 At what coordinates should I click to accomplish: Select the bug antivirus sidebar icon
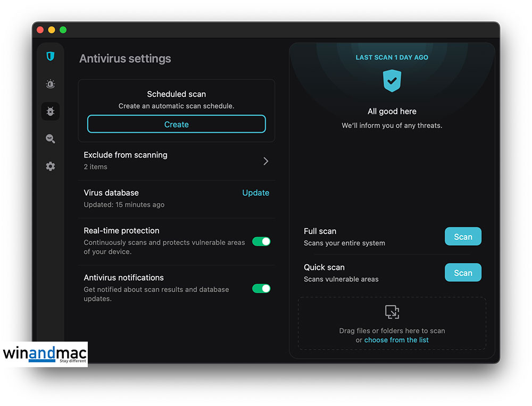point(51,111)
